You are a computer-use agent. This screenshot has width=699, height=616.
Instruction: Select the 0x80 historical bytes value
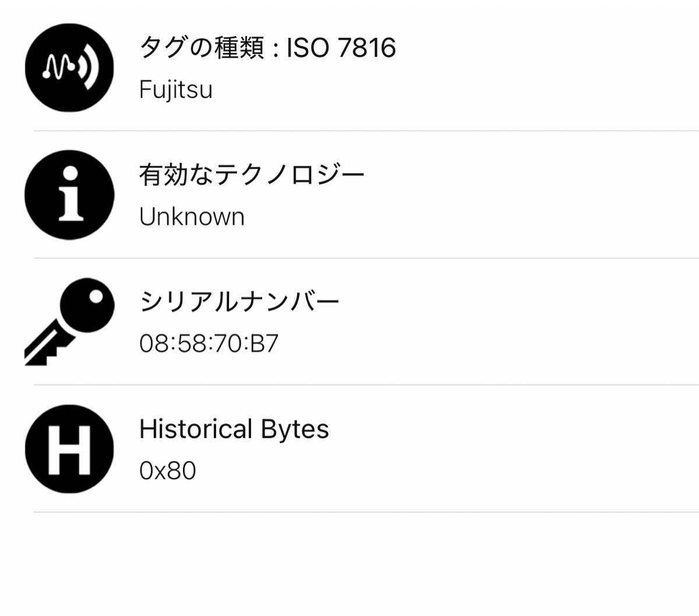168,470
